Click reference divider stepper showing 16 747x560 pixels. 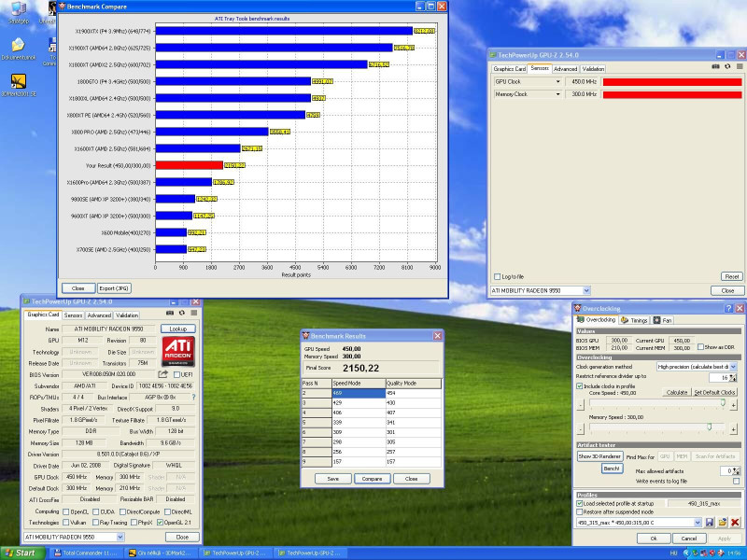tap(733, 378)
